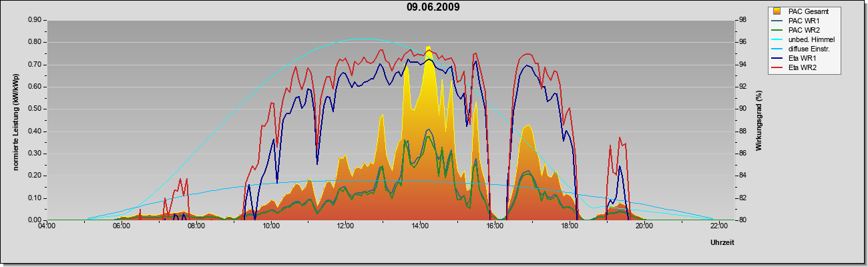Click the PAC Gesamt orange legend swatch

click(776, 11)
